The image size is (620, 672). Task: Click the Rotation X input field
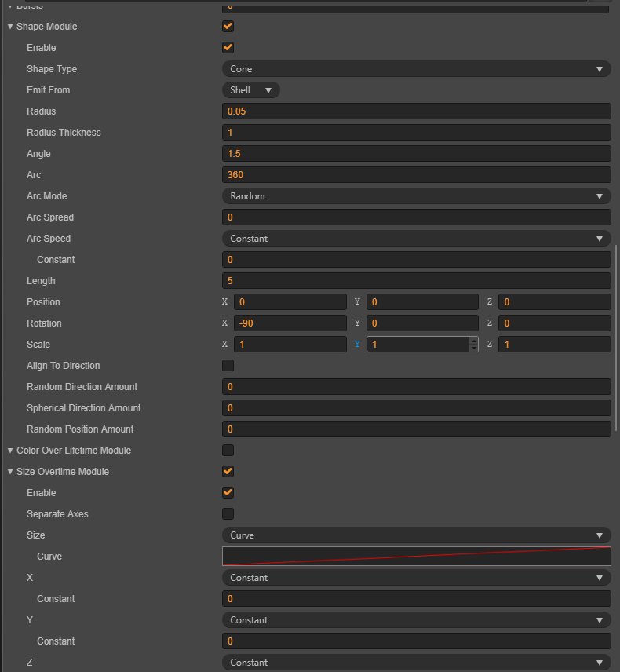(289, 323)
